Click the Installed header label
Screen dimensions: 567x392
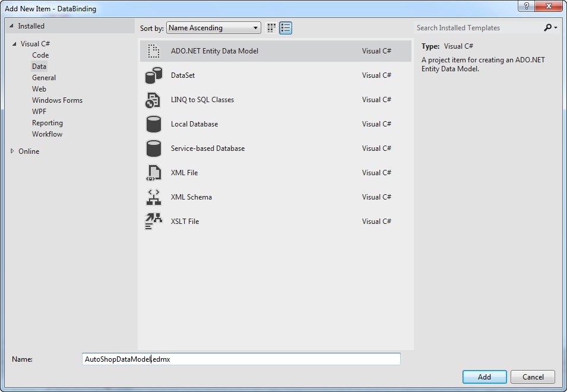click(x=31, y=26)
